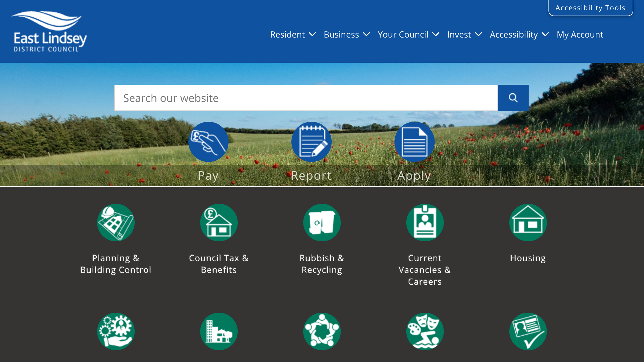The height and width of the screenshot is (362, 644).
Task: Click the Search our website field
Action: point(306,98)
